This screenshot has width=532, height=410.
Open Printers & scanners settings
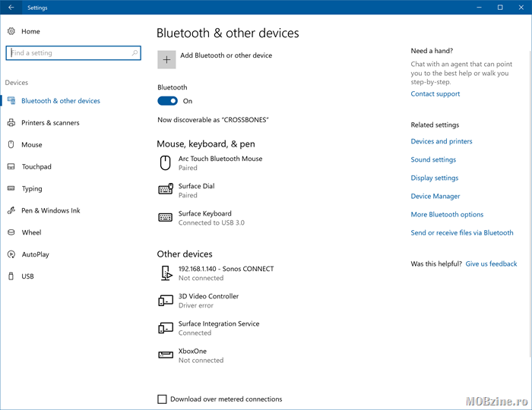(x=50, y=122)
